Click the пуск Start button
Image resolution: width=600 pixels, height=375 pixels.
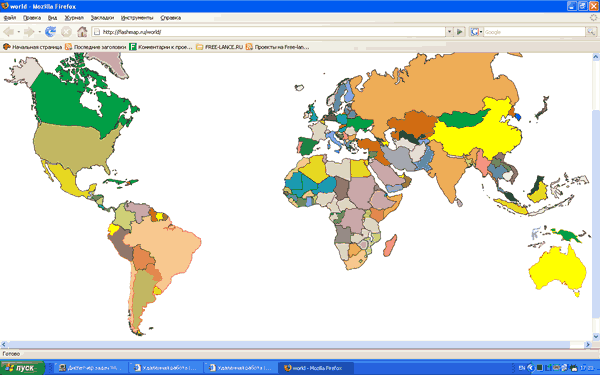(22, 368)
